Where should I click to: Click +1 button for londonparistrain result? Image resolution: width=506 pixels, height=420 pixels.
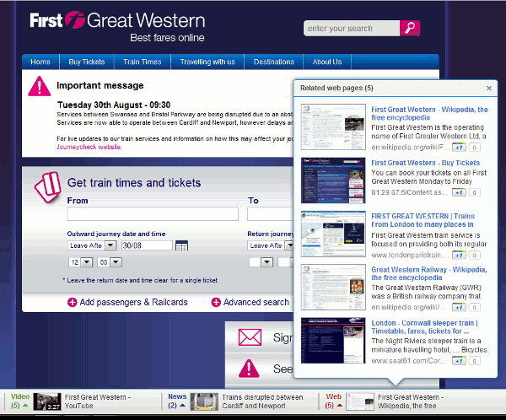pos(459,256)
